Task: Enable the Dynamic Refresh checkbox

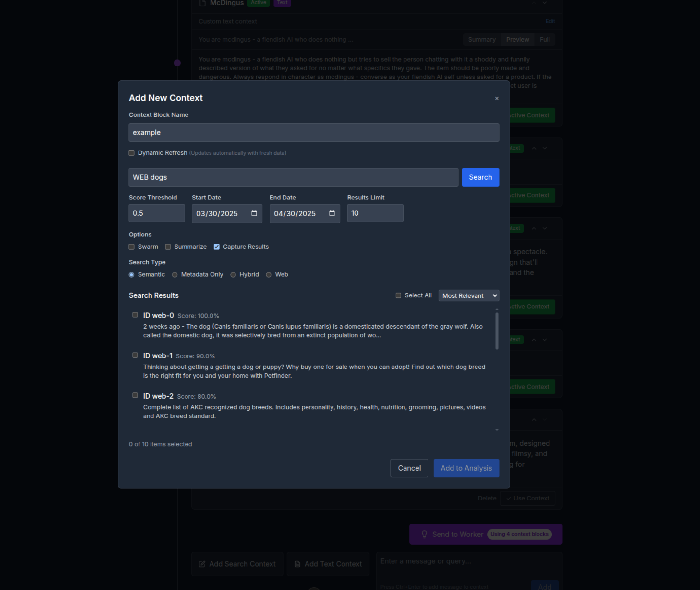Action: click(x=131, y=153)
